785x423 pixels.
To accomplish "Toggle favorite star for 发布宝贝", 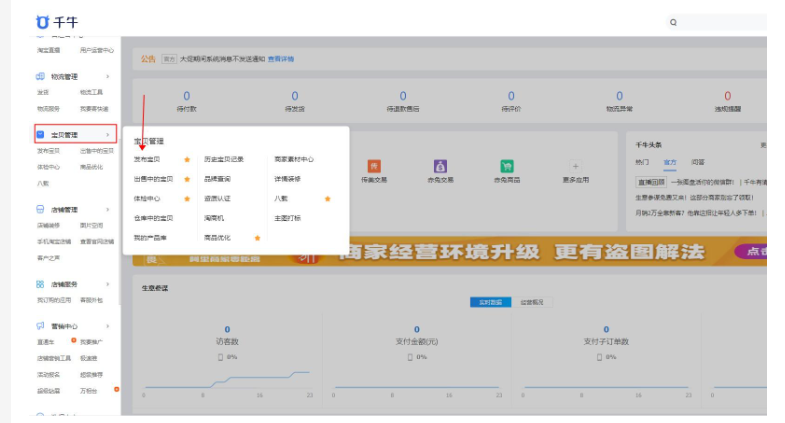I will (x=187, y=160).
